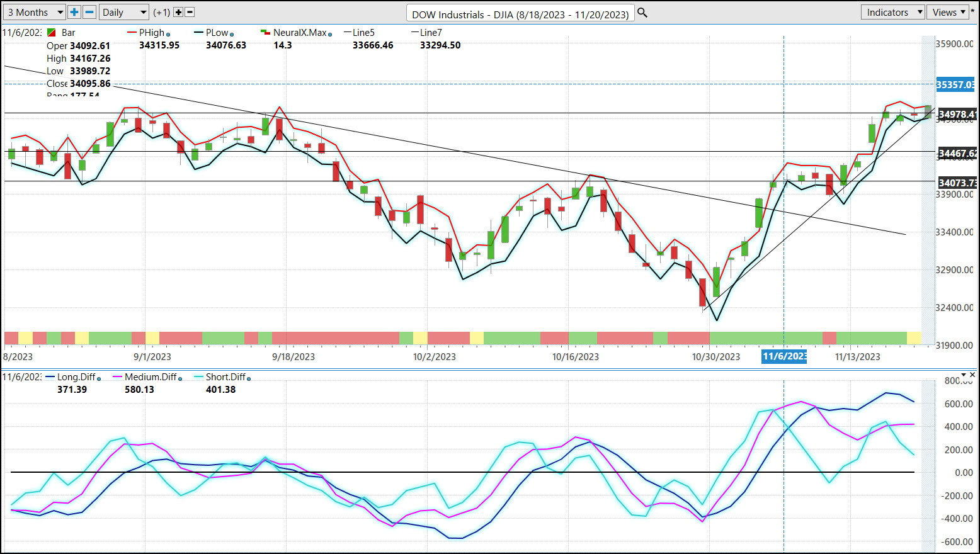Viewport: 980px width, 554px height.
Task: Click the red-green NeuralX.Max legend icon
Action: pos(265,33)
